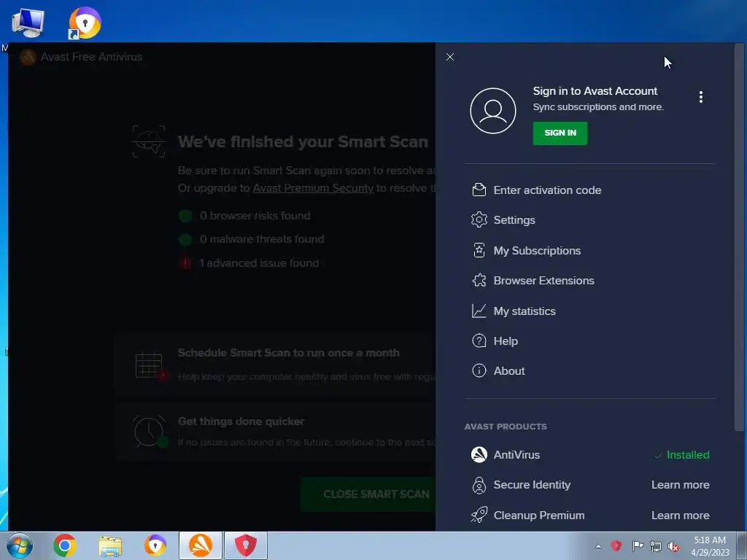Click Sign in to Avast Account heading
Screen dimensions: 747x560
(x=595, y=91)
